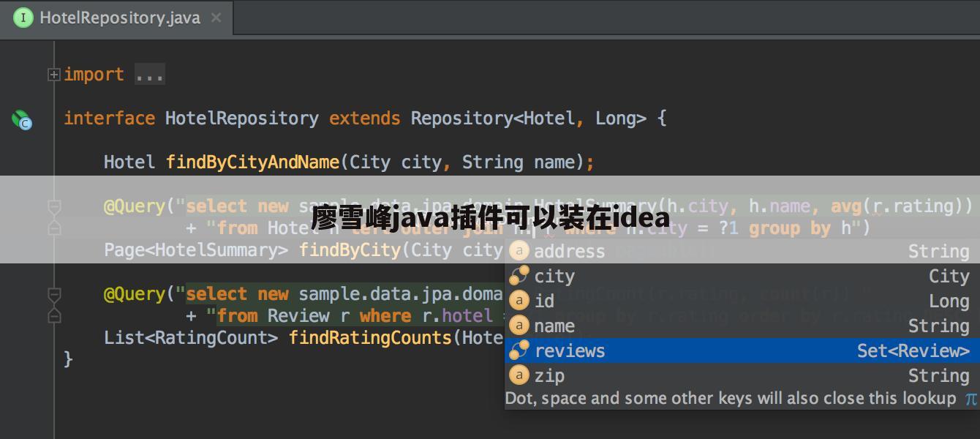
Task: Pick the address suggestion in the lookup
Action: click(569, 251)
